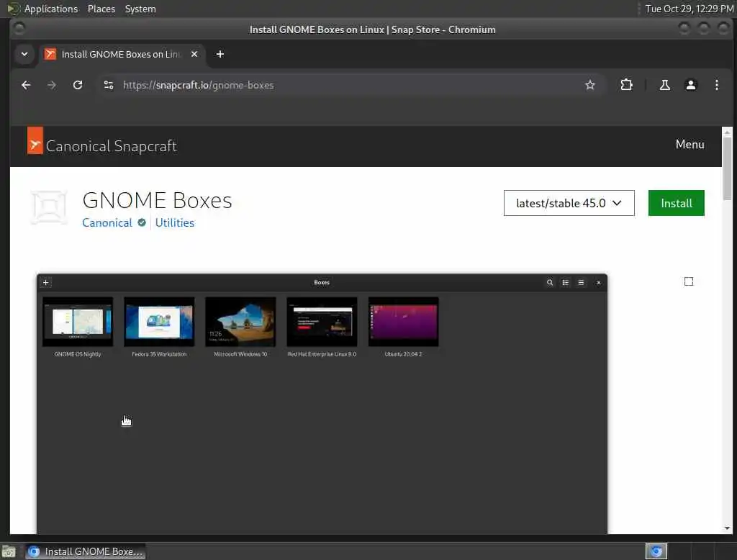737x560 pixels.
Task: Open the Snapcraft Menu
Action: (689, 145)
